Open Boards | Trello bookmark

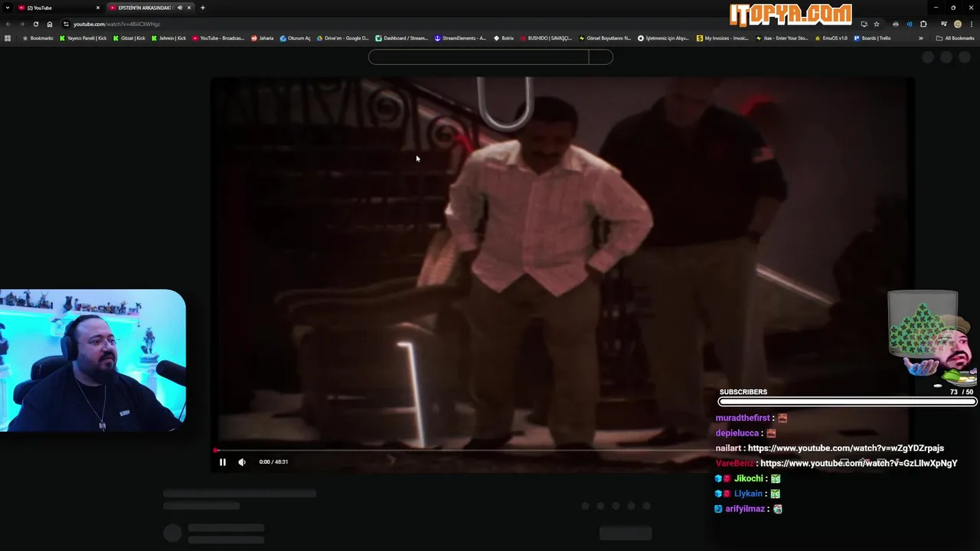point(871,37)
